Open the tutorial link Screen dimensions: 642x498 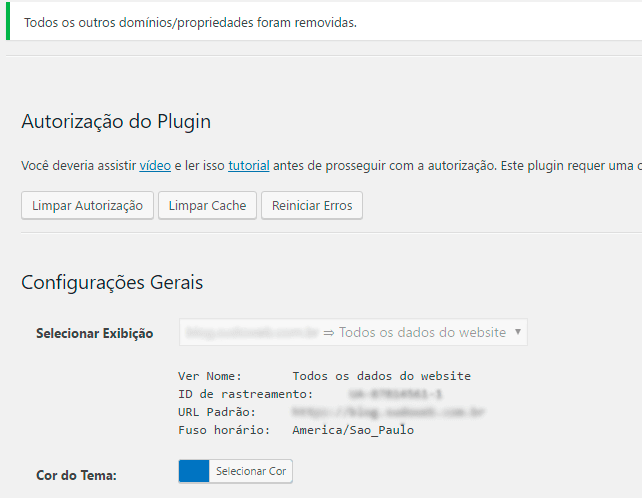tap(249, 165)
